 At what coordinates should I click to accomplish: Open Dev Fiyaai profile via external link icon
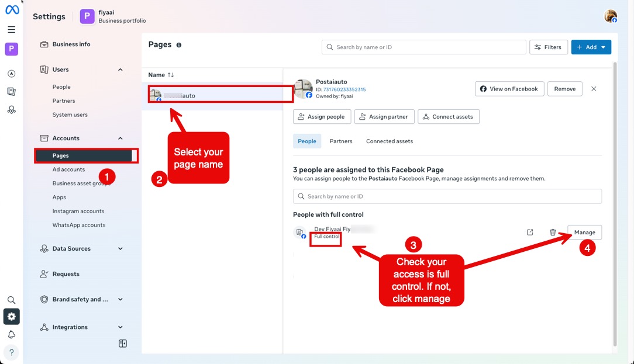[x=529, y=232]
